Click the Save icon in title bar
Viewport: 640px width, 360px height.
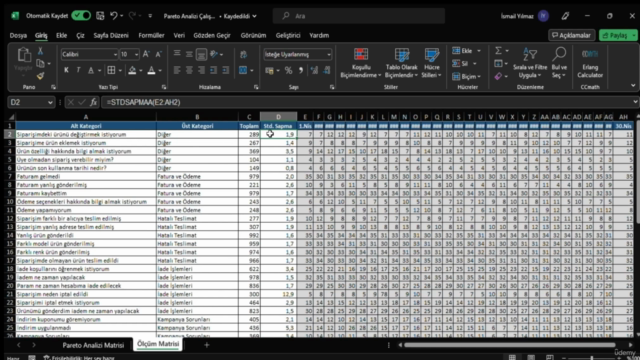[x=100, y=16]
